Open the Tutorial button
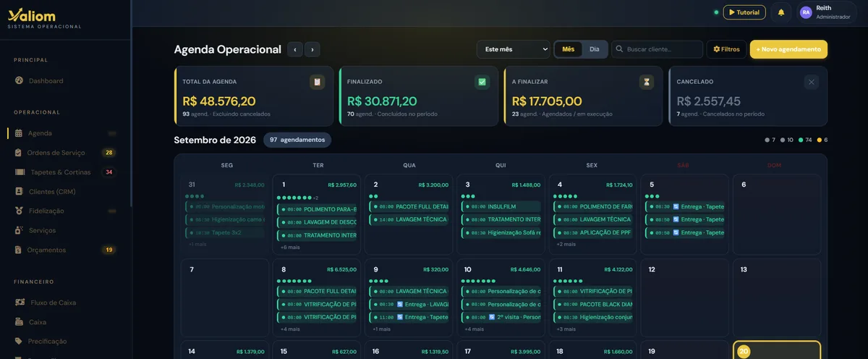 tap(744, 12)
